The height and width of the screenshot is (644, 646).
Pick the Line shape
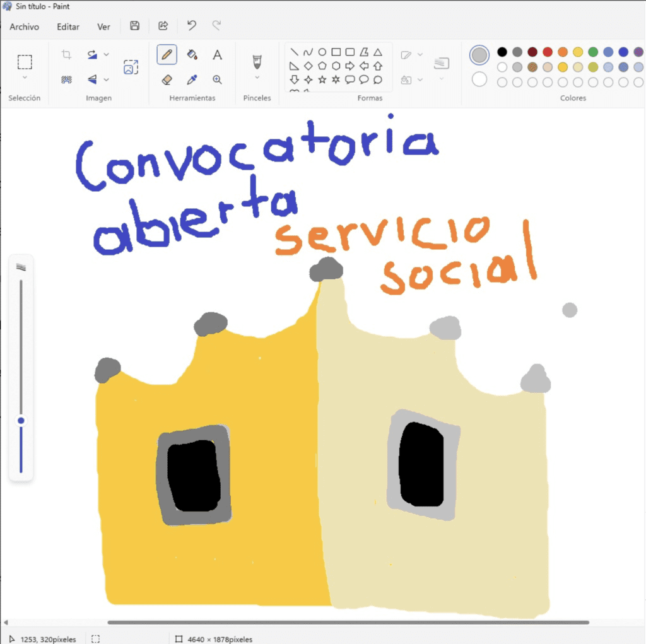click(294, 52)
